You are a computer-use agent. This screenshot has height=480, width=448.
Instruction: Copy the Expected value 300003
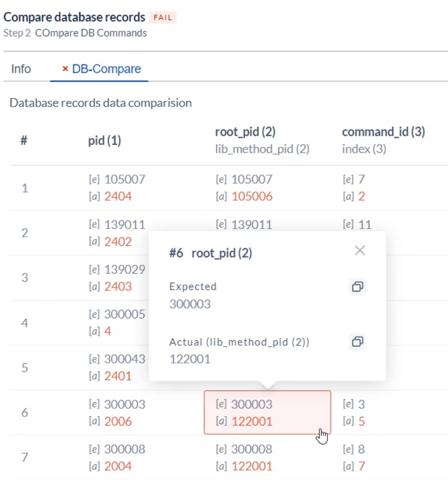pyautogui.click(x=357, y=287)
